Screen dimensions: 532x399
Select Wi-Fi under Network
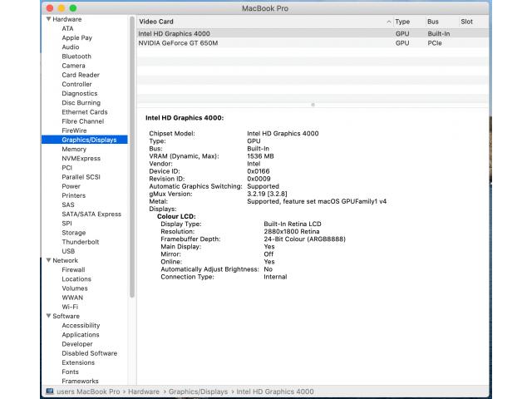coord(71,307)
